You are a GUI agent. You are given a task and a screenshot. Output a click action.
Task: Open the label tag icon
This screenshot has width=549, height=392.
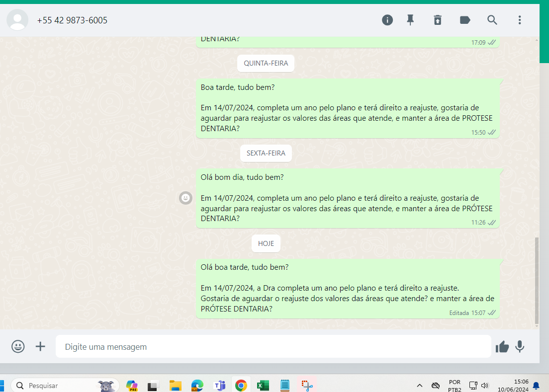point(465,20)
